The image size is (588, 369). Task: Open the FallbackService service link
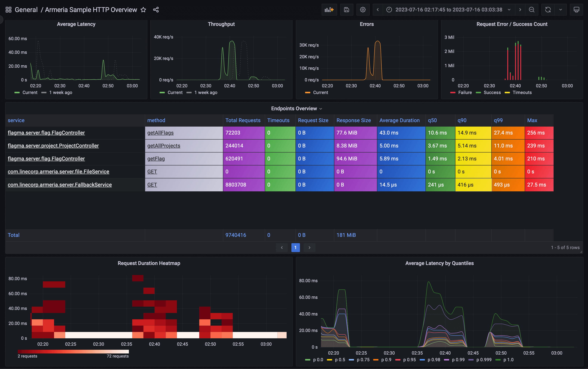60,185
